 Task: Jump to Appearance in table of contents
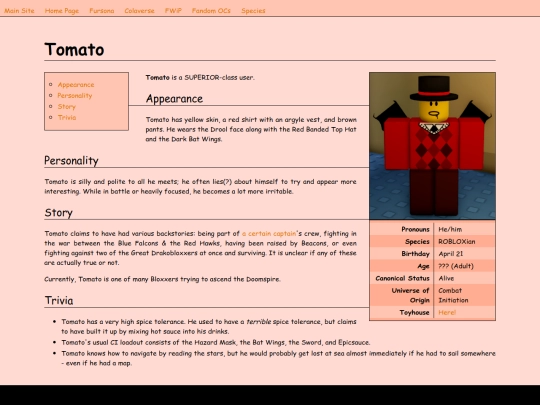[76, 85]
